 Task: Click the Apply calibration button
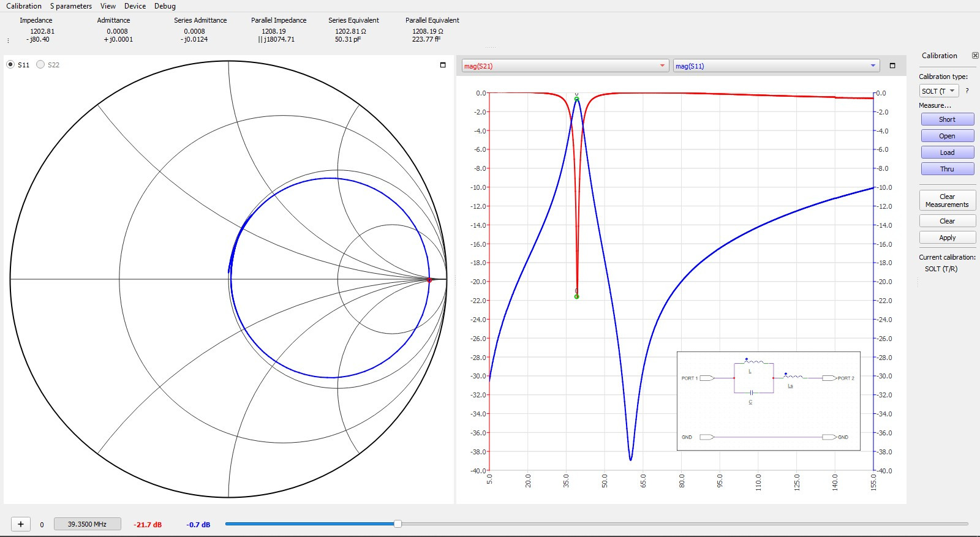coord(947,238)
